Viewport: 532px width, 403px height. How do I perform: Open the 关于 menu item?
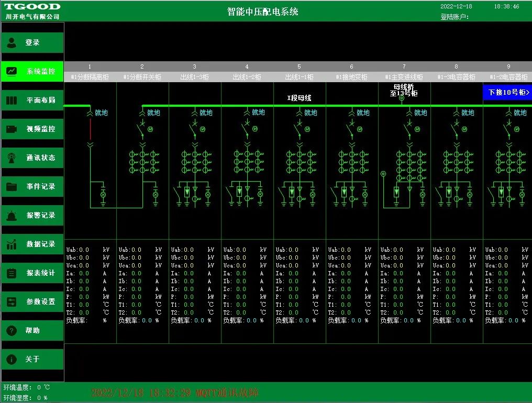(x=32, y=359)
